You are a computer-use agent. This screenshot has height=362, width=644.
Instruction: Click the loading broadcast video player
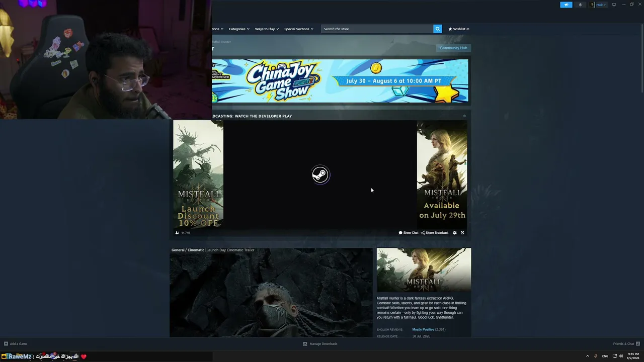pos(320,175)
